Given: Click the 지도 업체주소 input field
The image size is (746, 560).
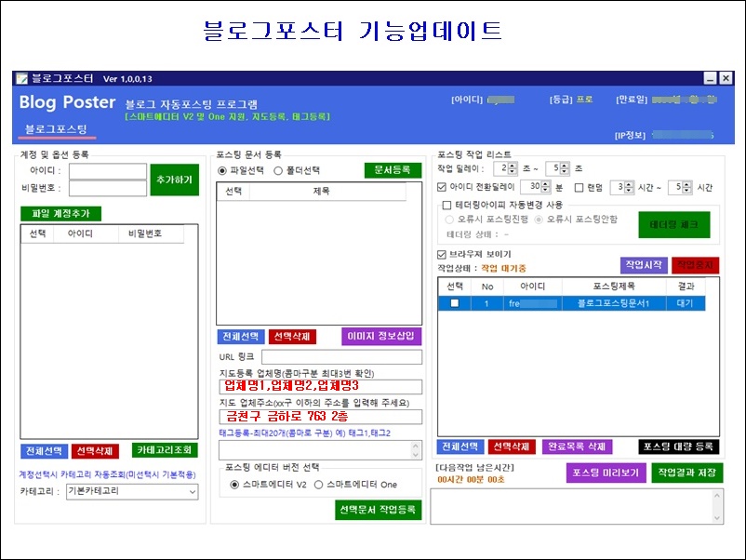Looking at the screenshot, I should coord(320,417).
